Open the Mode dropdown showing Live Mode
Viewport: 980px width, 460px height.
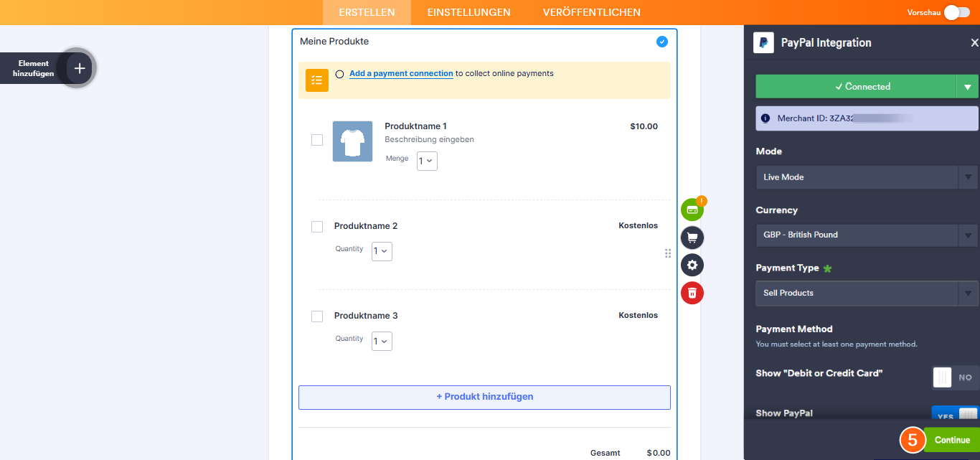(x=867, y=177)
